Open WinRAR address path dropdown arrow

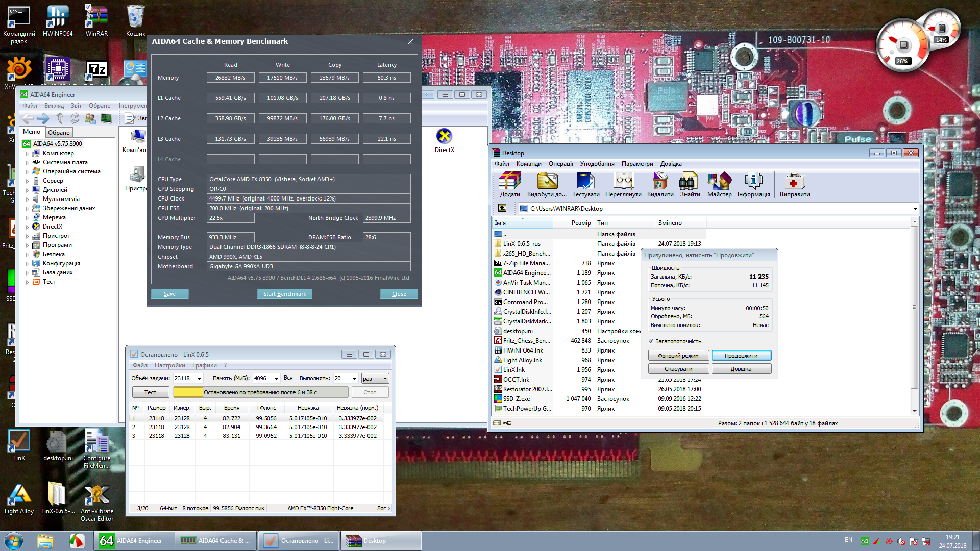coord(915,209)
